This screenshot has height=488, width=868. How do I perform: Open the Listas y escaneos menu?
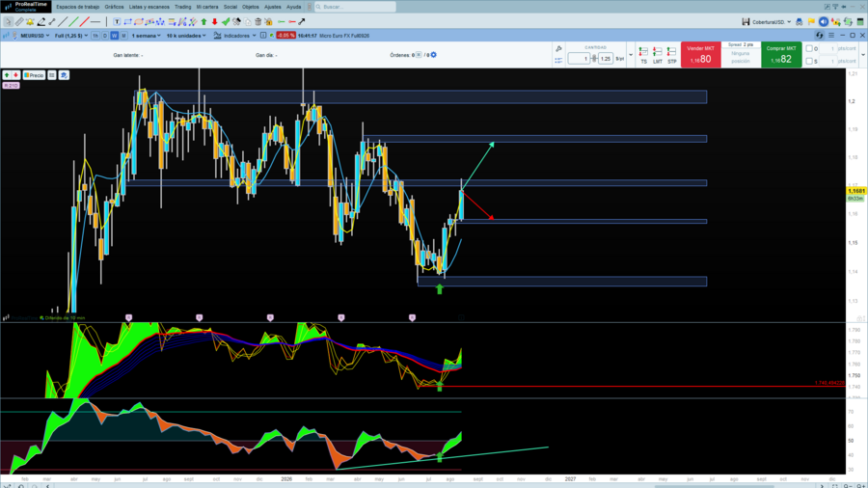coord(149,7)
